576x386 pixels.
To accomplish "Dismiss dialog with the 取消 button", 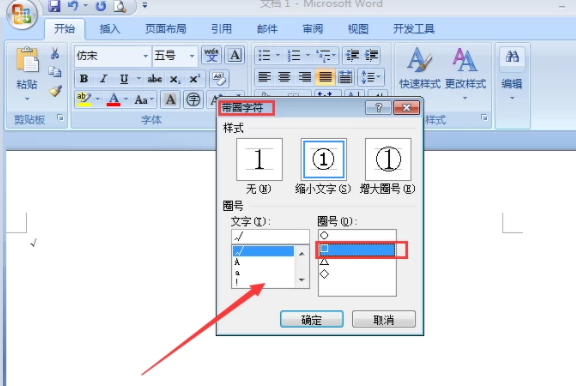I will click(x=384, y=320).
